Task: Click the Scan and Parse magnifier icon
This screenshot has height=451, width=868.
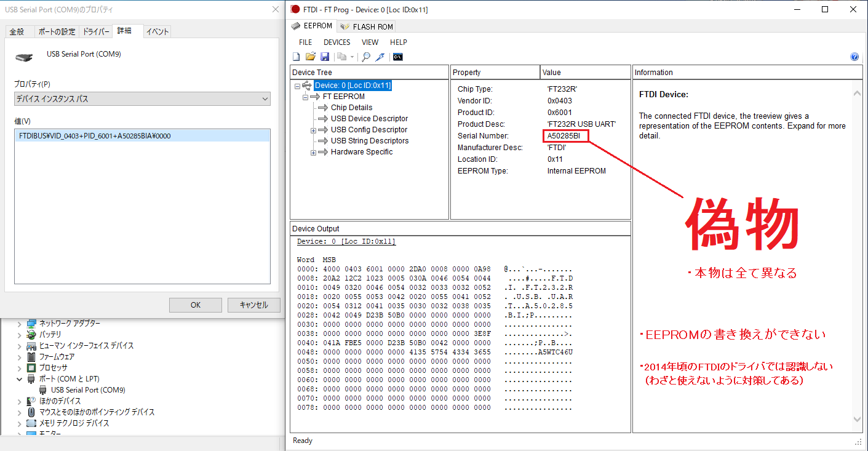Action: point(366,57)
